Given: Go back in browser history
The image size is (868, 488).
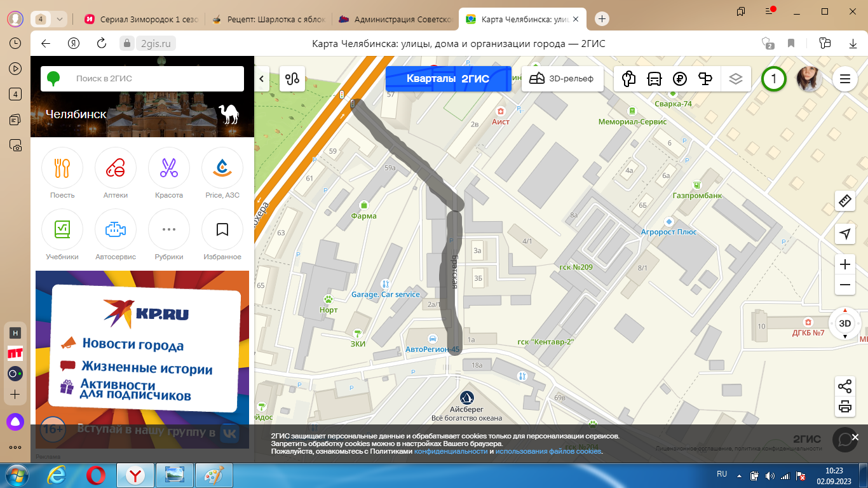Looking at the screenshot, I should click(x=45, y=43).
